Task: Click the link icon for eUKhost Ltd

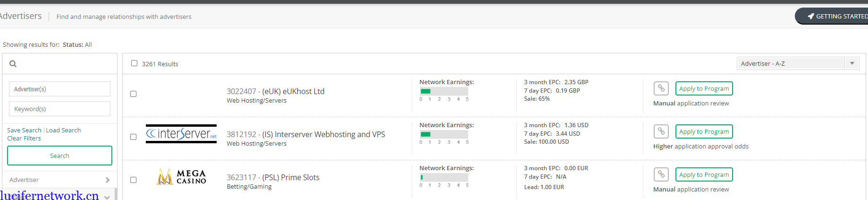Action: [x=661, y=88]
